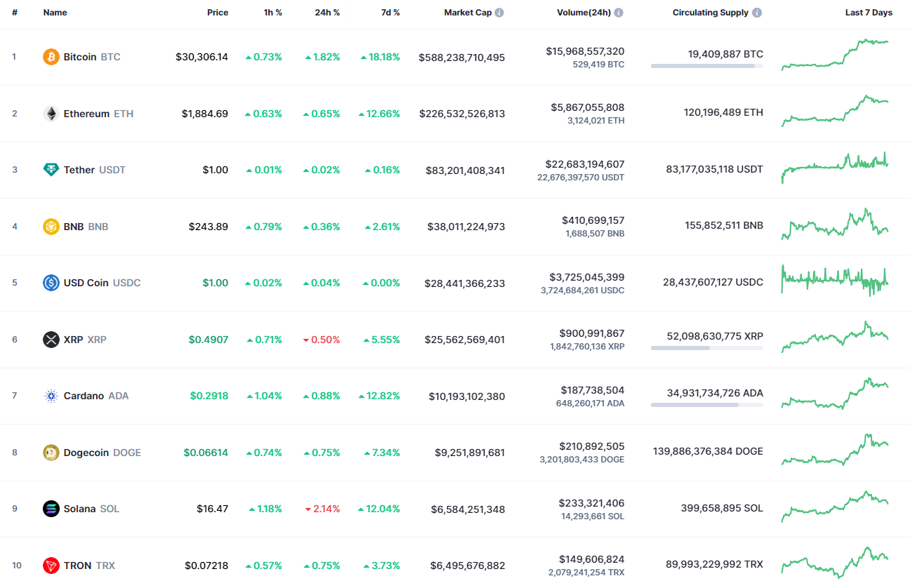Open the Market Cap info tooltip
The height and width of the screenshot is (588, 910).
click(499, 12)
